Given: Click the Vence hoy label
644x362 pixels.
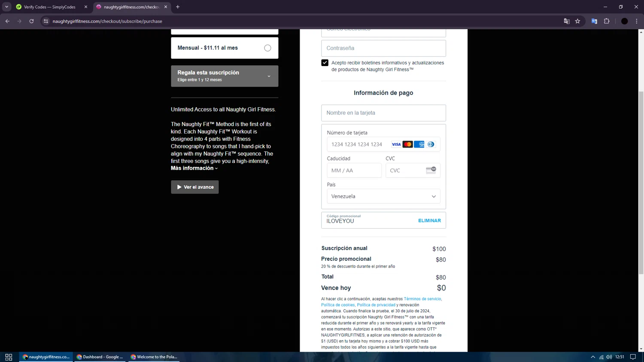Looking at the screenshot, I should pos(336,288).
